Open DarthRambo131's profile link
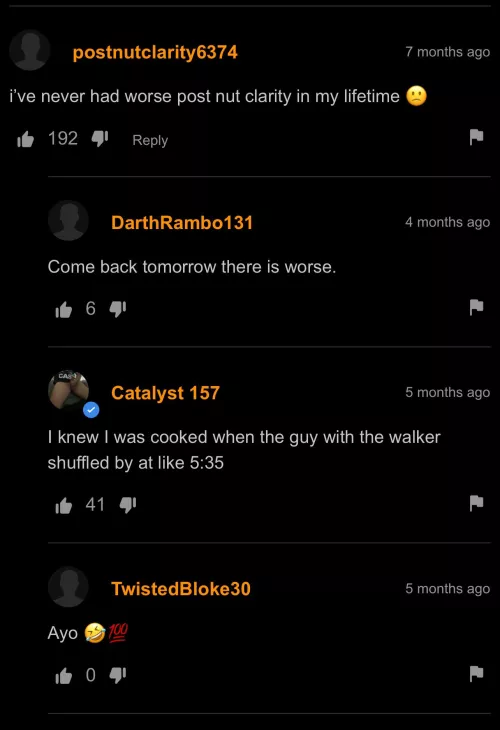This screenshot has height=730, width=500. coord(182,223)
